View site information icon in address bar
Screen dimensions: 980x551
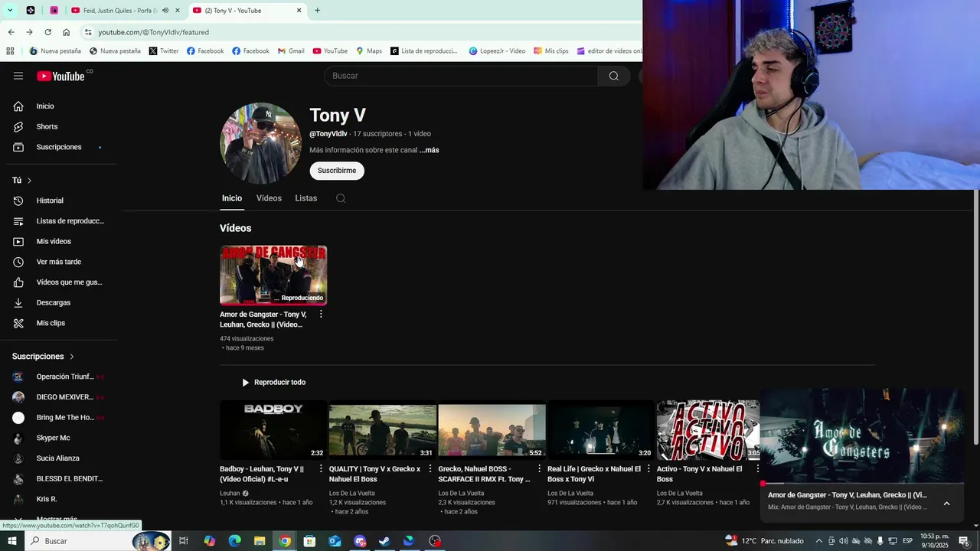coord(88,32)
